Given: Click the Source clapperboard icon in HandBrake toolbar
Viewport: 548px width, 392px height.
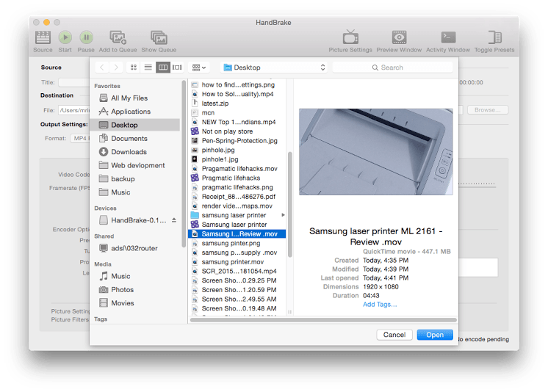Looking at the screenshot, I should tap(43, 37).
